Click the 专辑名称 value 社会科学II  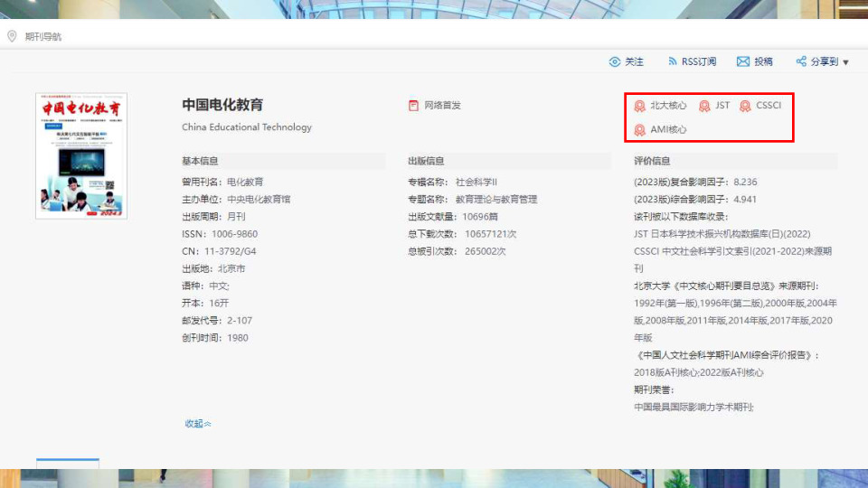pos(476,182)
